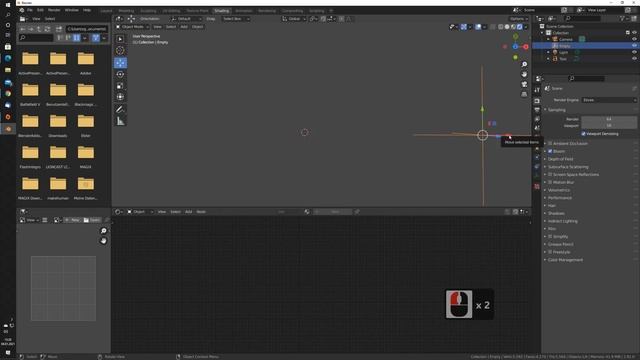Click the pan hand icon in image editor

click(x=104, y=241)
